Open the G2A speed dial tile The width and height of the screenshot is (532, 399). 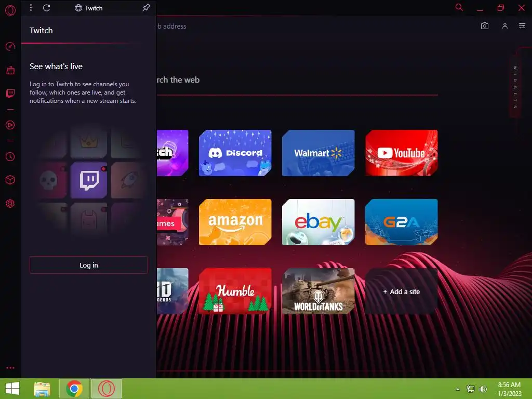tap(402, 222)
